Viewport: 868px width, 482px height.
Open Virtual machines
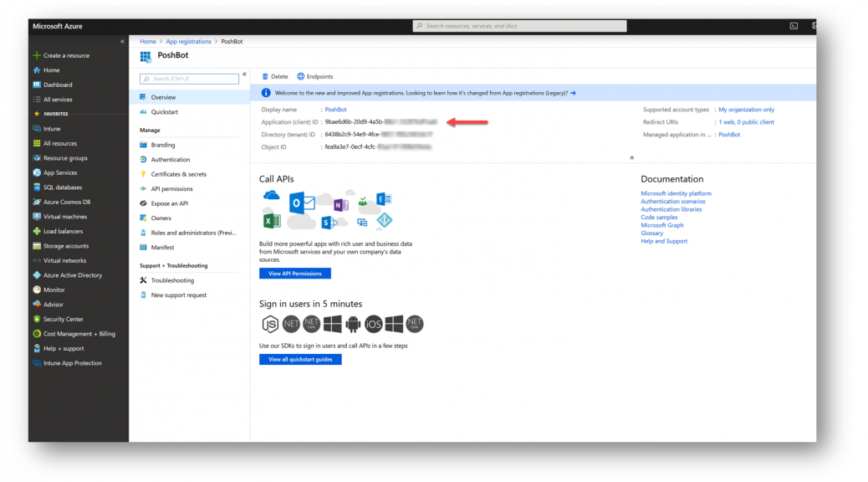tap(64, 217)
